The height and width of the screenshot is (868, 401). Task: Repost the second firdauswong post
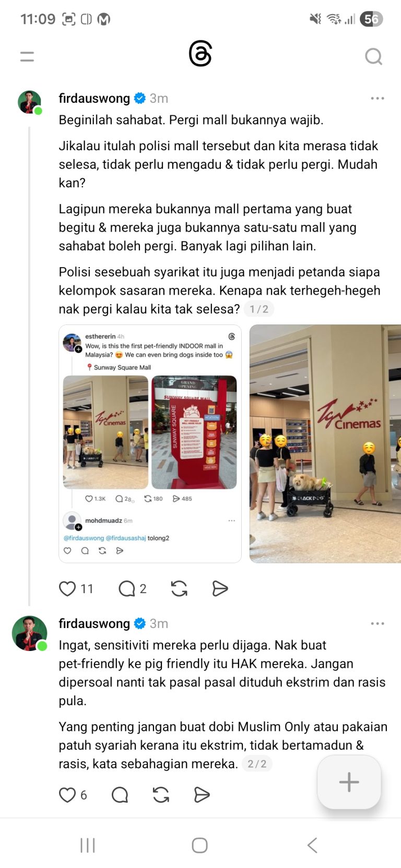point(161,794)
